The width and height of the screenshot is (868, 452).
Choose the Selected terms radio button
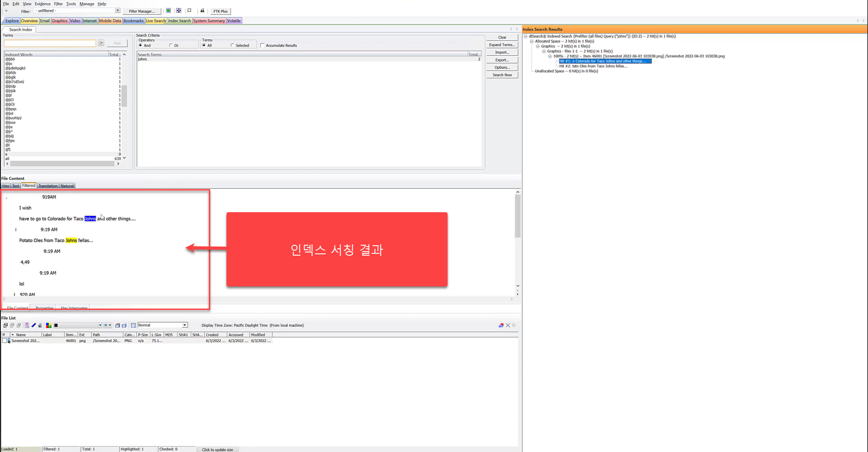pyautogui.click(x=232, y=45)
